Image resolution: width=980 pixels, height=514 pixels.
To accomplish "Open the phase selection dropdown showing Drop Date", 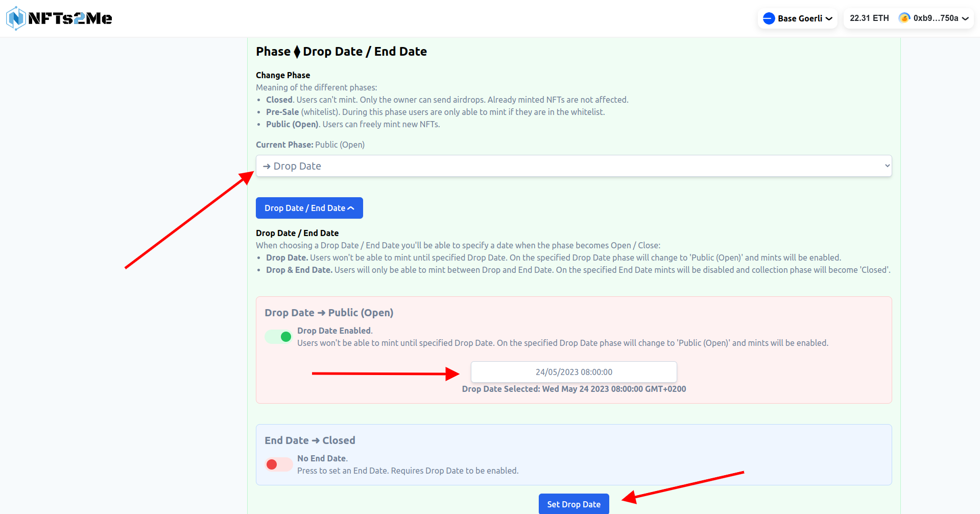I will [573, 166].
